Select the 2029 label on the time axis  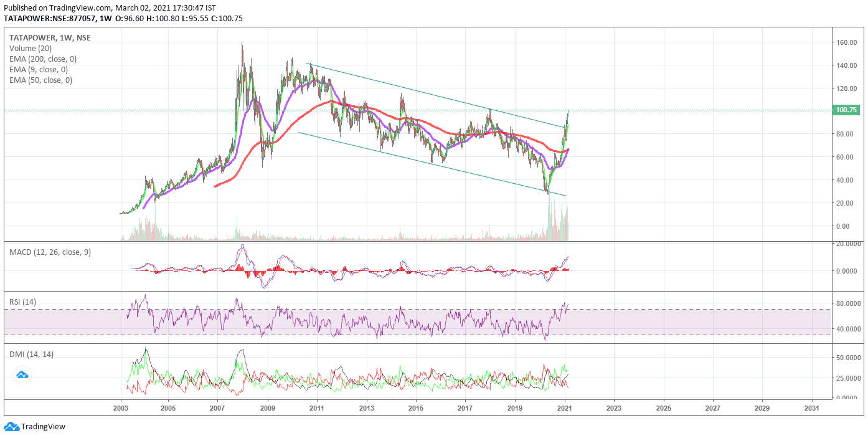pos(762,408)
